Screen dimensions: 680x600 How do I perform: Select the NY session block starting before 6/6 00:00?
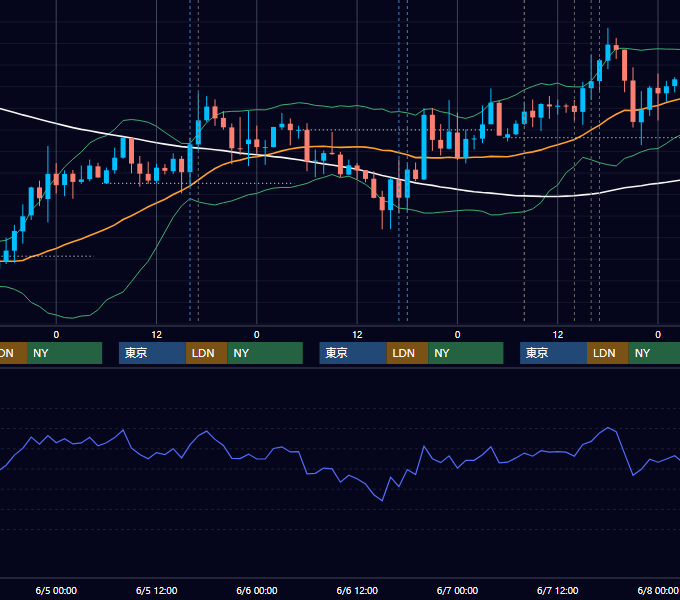[265, 353]
